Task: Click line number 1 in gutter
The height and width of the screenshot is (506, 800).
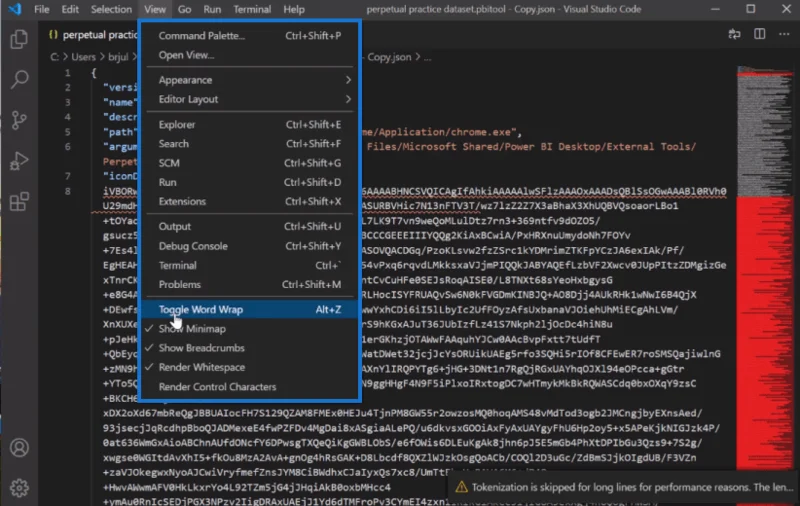Action: click(x=67, y=72)
